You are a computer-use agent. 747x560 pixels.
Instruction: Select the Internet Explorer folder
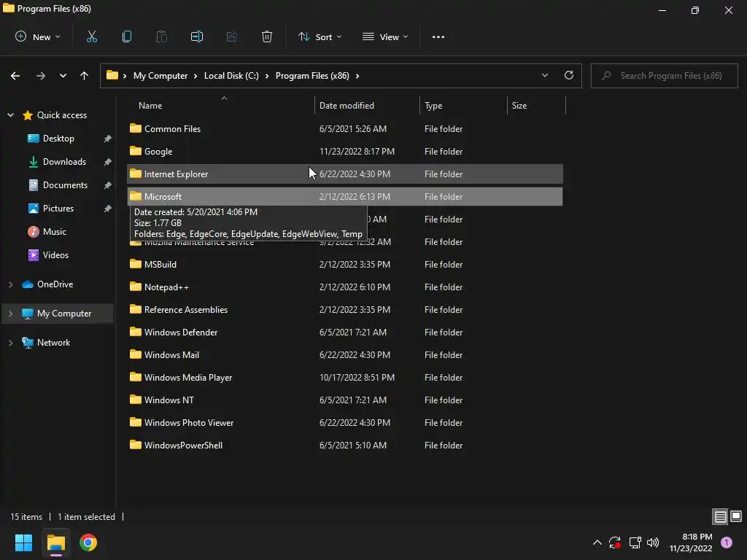pyautogui.click(x=344, y=174)
